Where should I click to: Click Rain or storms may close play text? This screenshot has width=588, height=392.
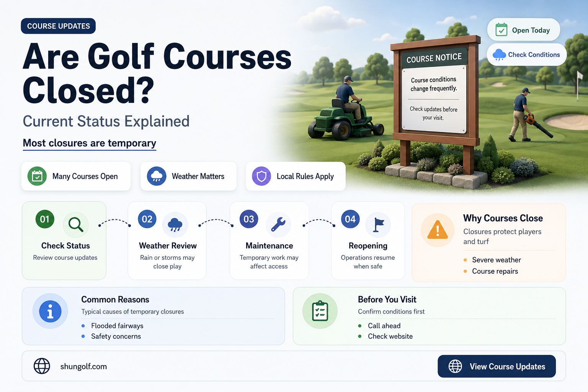[x=167, y=262]
